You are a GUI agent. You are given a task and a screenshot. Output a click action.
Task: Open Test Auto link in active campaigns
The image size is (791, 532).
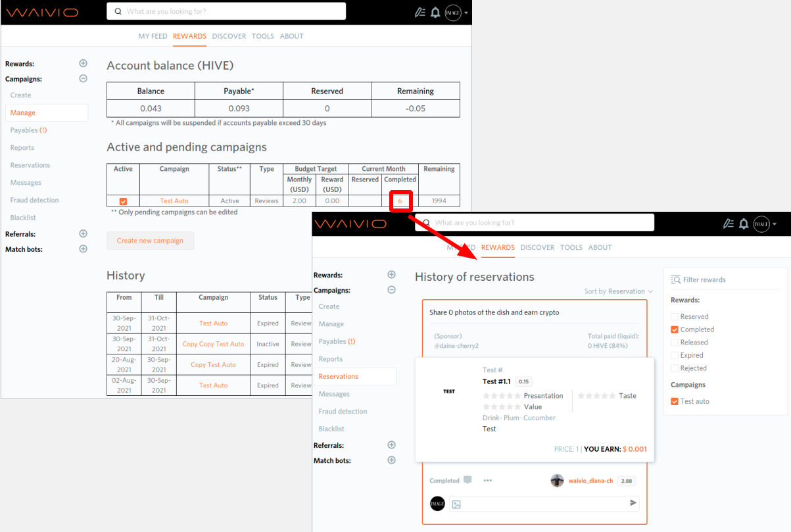[x=174, y=201]
